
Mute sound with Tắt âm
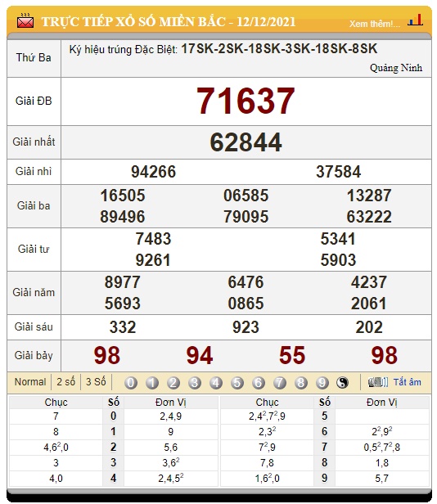pyautogui.click(x=407, y=382)
